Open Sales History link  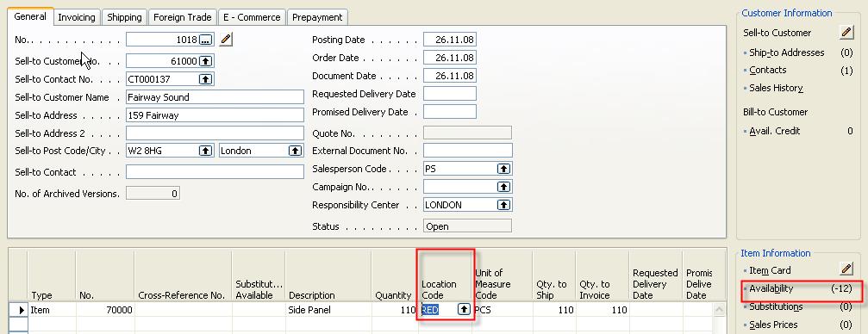pyautogui.click(x=776, y=88)
